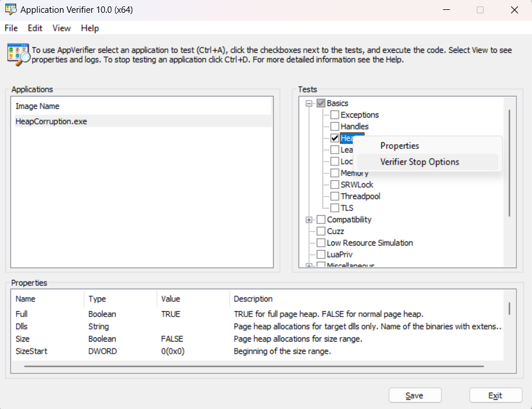Toggle the Basics checkbox
The height and width of the screenshot is (409, 532).
coord(321,103)
